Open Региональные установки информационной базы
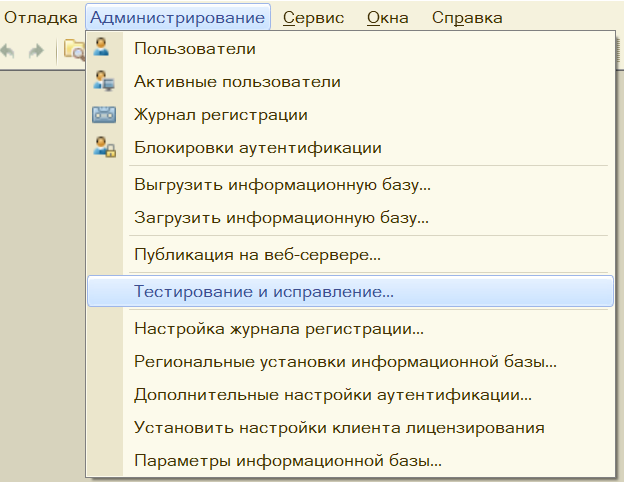This screenshot has width=625, height=482. [x=350, y=362]
